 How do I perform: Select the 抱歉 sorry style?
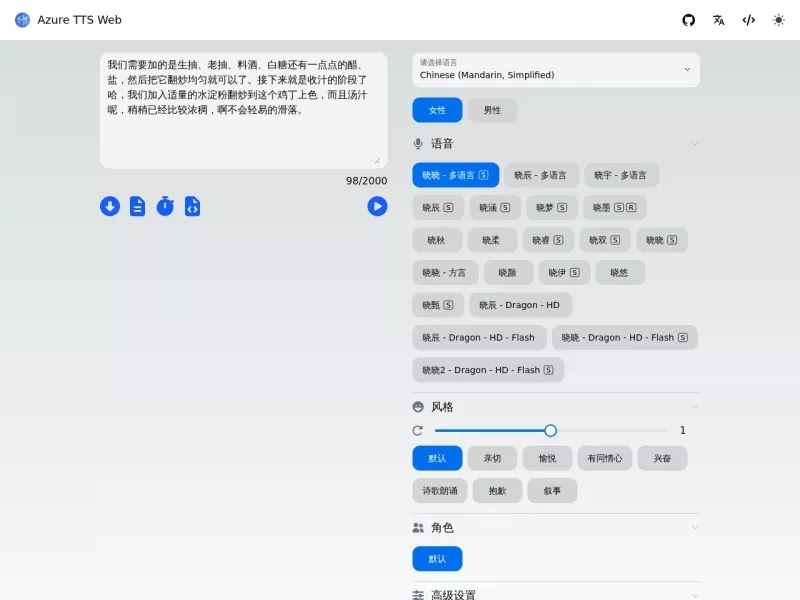497,491
